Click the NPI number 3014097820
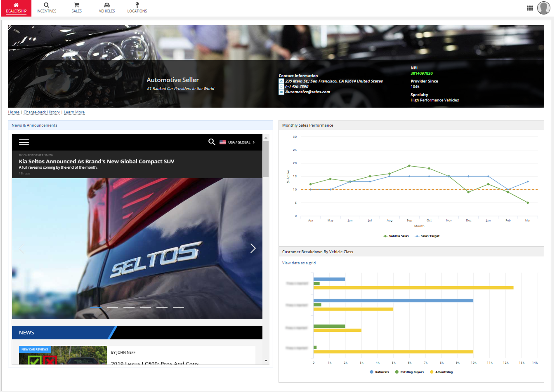This screenshot has height=392, width=554. pyautogui.click(x=421, y=73)
